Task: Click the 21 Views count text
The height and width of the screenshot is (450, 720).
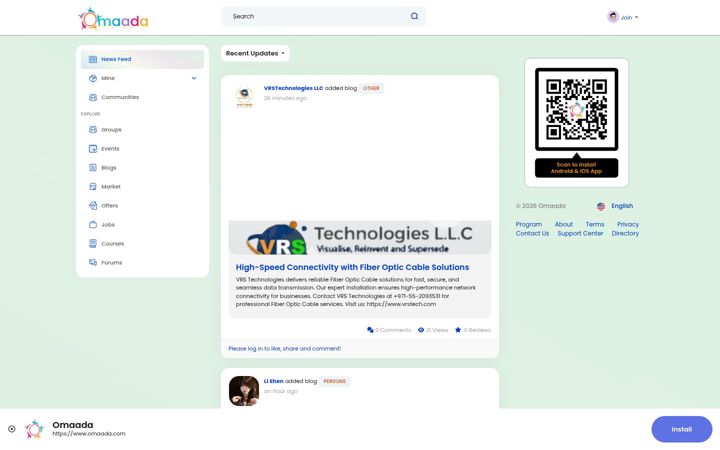Action: pyautogui.click(x=437, y=330)
